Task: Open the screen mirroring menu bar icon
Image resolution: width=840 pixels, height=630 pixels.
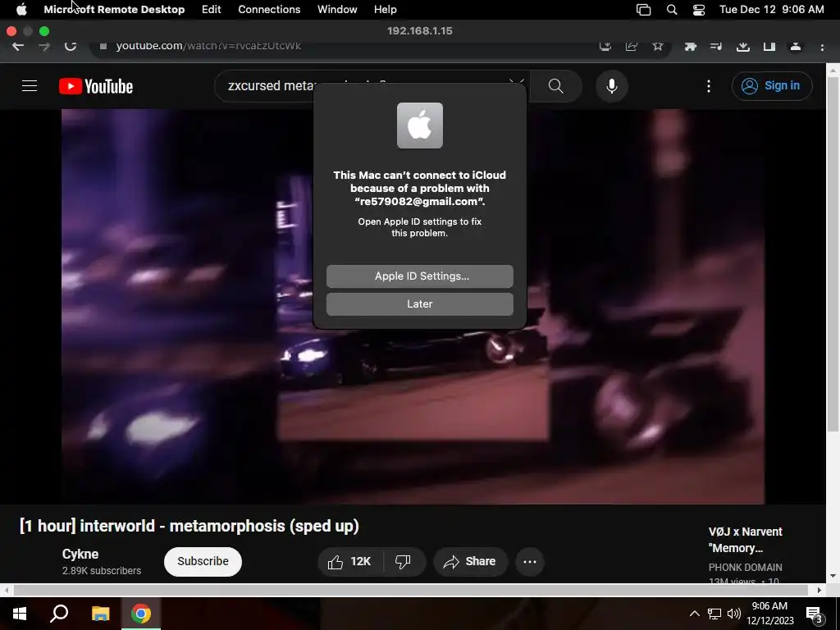Action: (643, 10)
